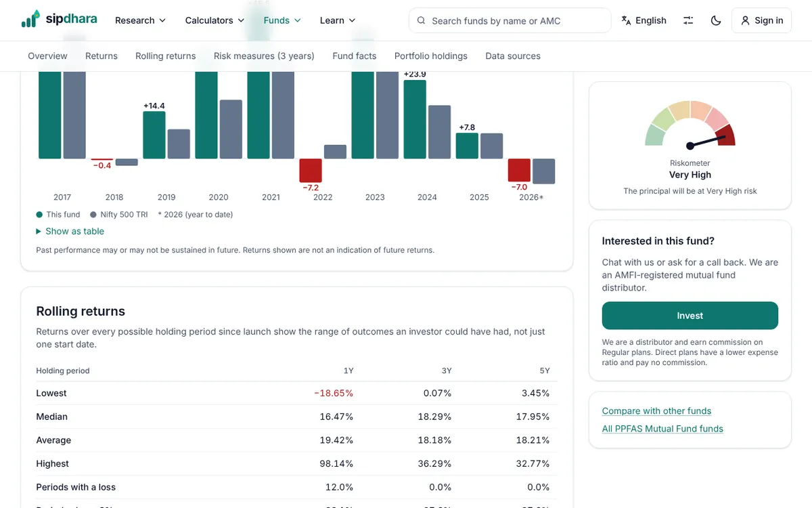Screen dimensions: 812x508
Task: Click the green Invest button
Action: click(x=690, y=316)
